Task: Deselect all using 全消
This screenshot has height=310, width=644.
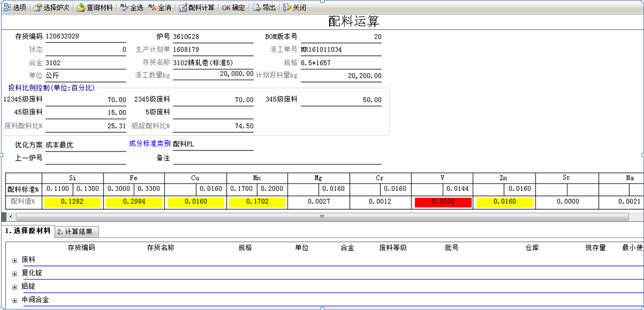Action: click(x=160, y=8)
